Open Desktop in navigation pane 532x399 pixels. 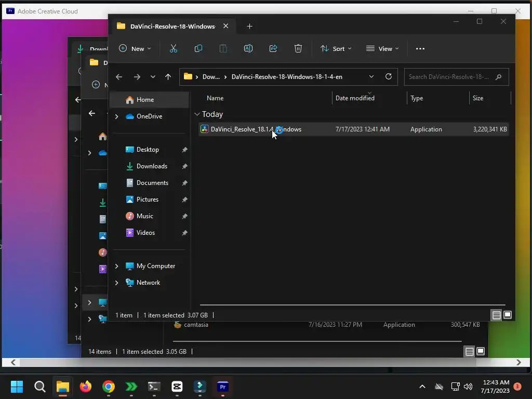coord(148,150)
